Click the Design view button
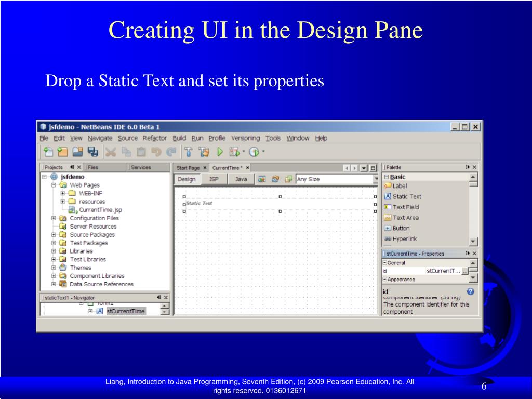532x399 pixels. (x=187, y=179)
